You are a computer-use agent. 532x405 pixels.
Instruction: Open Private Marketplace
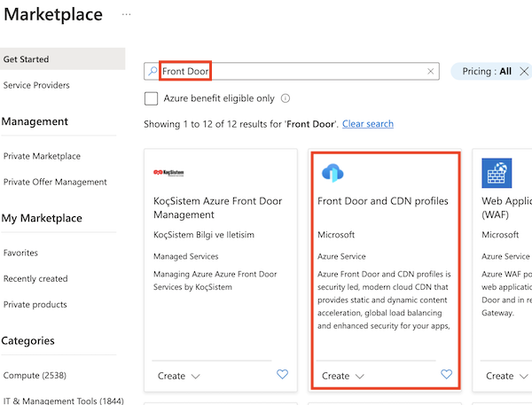coord(42,156)
